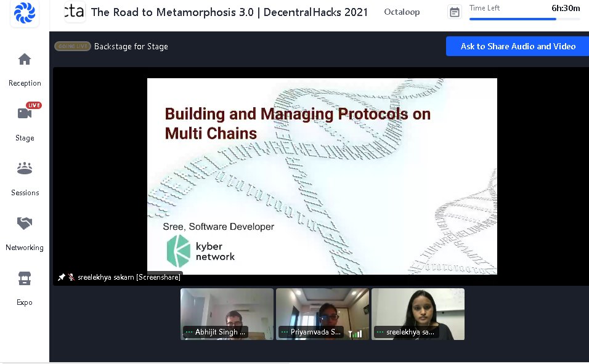The width and height of the screenshot is (589, 364).
Task: Select the Networking menu label
Action: [x=25, y=248]
